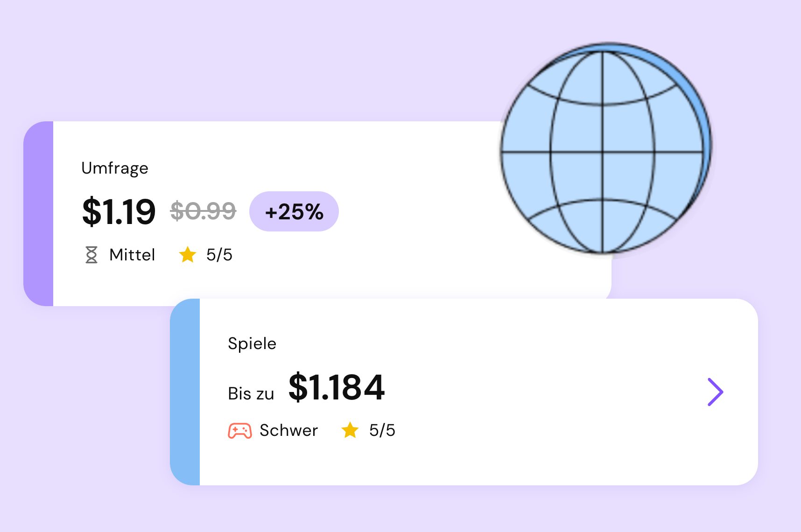This screenshot has height=532, width=801.
Task: Click the blue globe icon
Action: pyautogui.click(x=606, y=149)
